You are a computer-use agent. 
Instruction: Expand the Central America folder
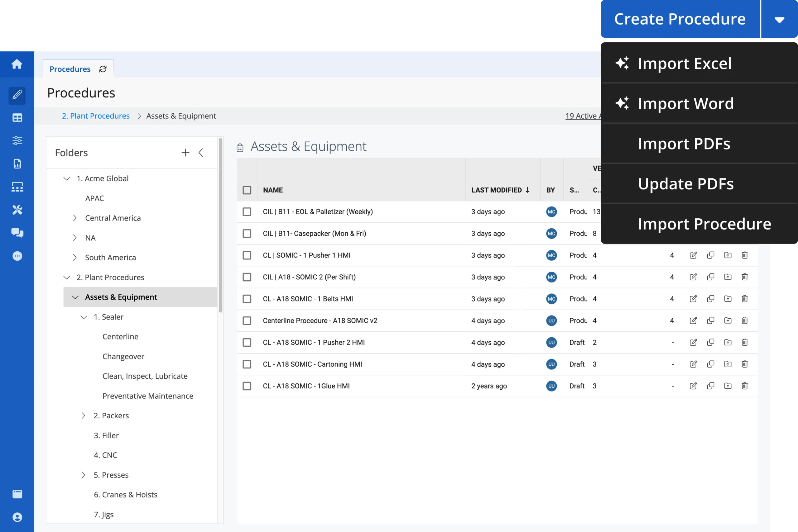(x=74, y=218)
